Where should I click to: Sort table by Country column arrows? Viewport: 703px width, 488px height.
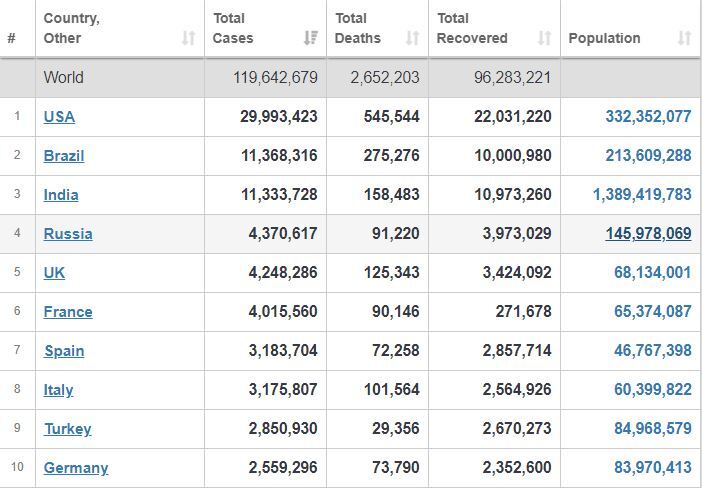coord(188,38)
